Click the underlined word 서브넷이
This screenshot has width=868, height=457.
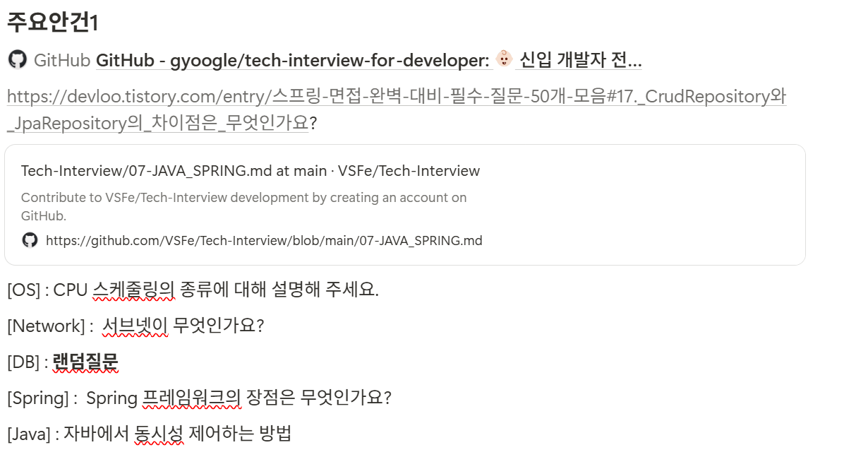pos(135,326)
